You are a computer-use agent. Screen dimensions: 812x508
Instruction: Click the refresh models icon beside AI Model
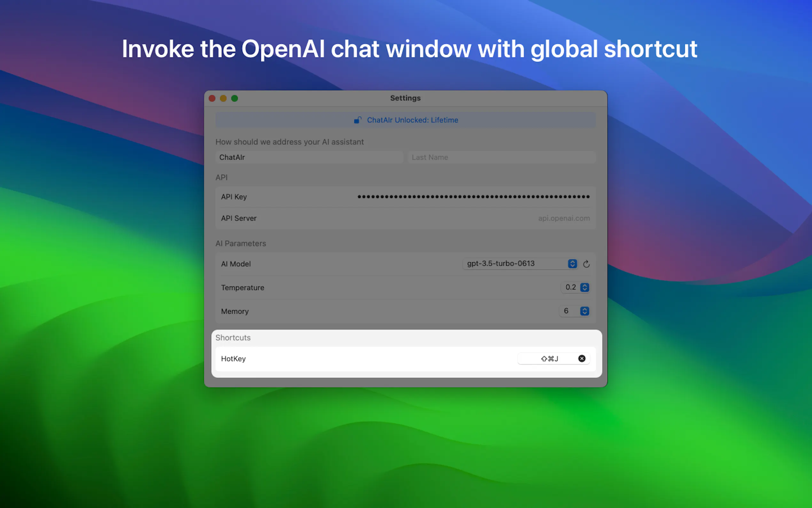tap(586, 264)
